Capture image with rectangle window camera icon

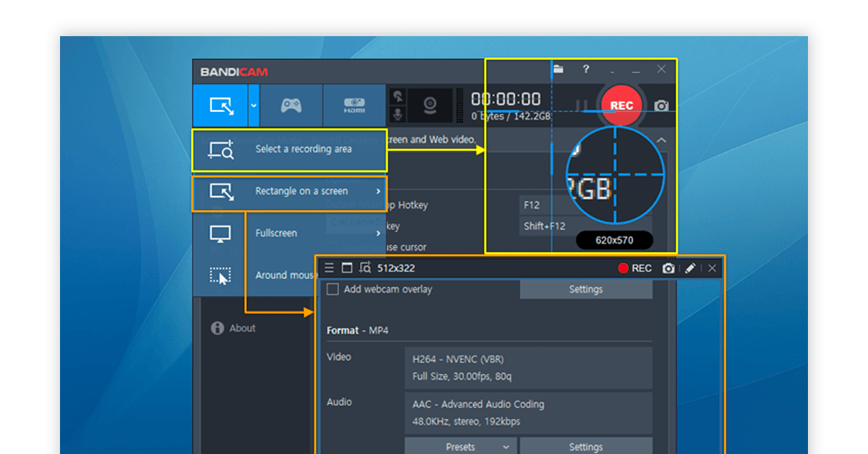668,268
